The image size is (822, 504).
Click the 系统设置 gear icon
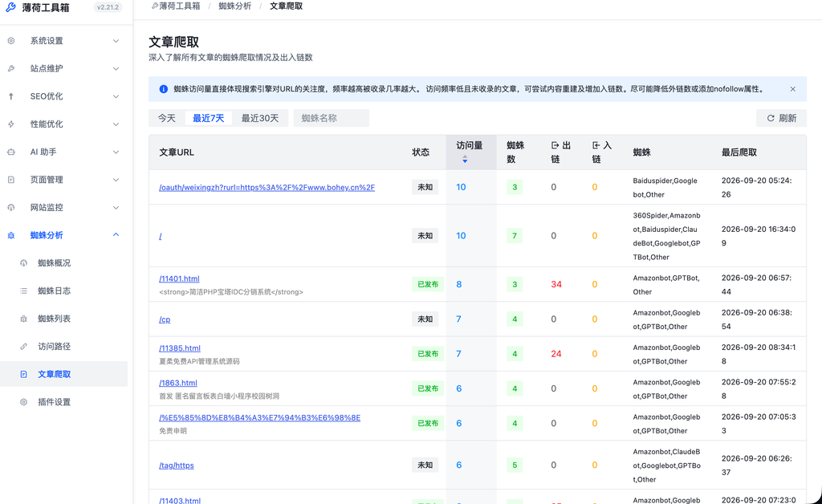tap(11, 41)
